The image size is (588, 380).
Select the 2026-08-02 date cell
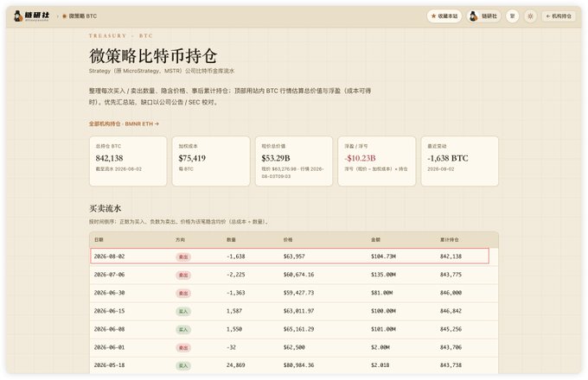pyautogui.click(x=109, y=256)
